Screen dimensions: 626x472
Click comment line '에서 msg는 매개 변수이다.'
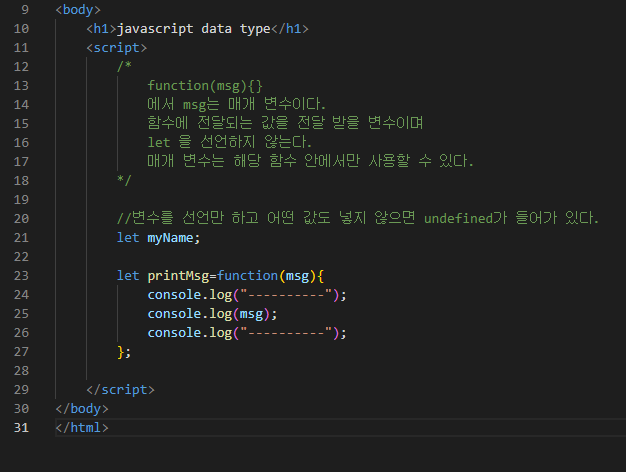point(236,105)
